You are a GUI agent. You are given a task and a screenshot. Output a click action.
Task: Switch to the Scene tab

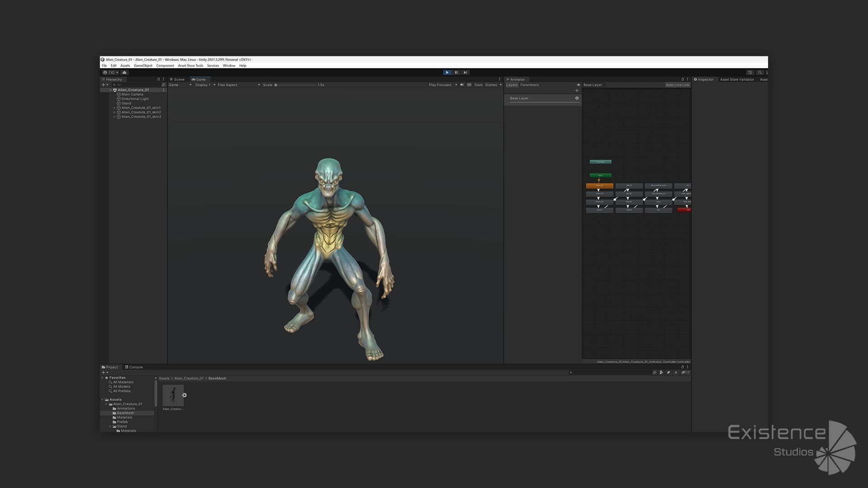coord(177,80)
